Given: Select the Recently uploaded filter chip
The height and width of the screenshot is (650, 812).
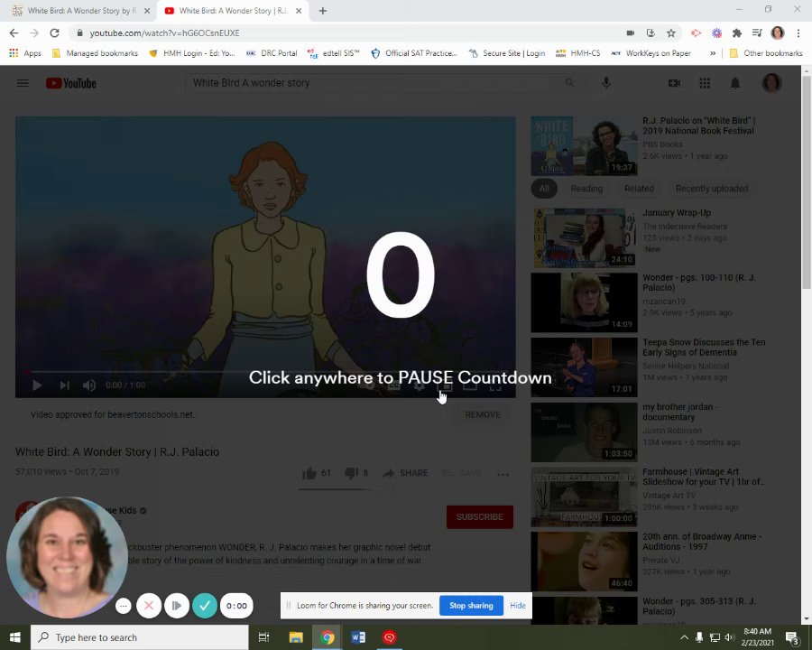Looking at the screenshot, I should click(712, 188).
